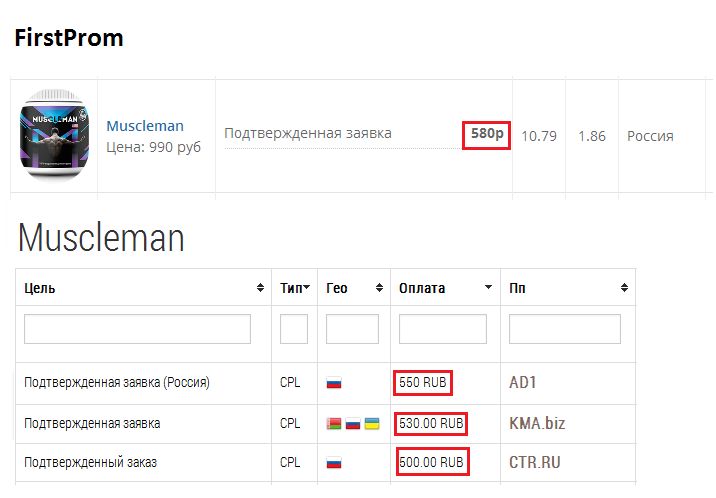This screenshot has width=716, height=498.
Task: Click 'Подтвержденная заявка' in KMA.biz row
Action: [x=92, y=424]
